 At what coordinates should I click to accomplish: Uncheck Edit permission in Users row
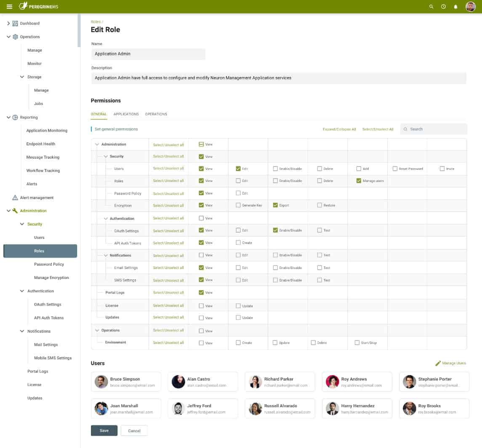238,168
